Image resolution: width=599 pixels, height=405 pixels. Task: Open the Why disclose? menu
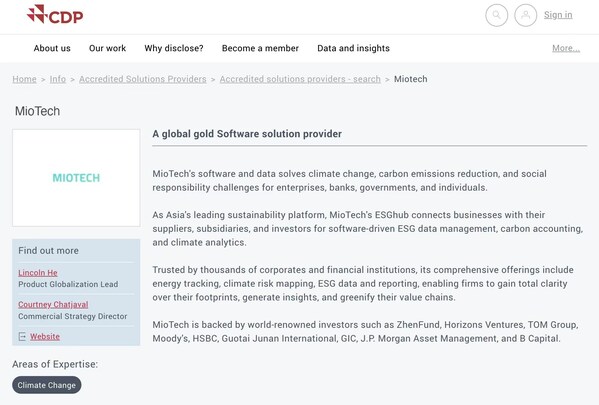click(x=174, y=48)
